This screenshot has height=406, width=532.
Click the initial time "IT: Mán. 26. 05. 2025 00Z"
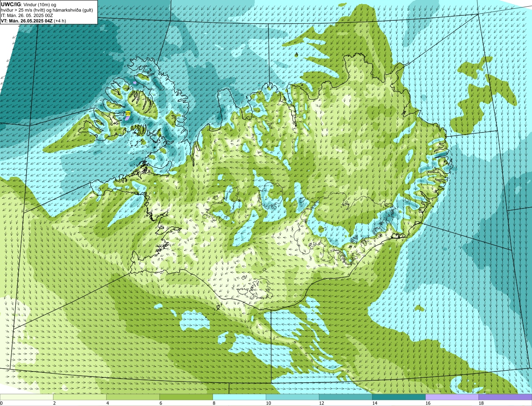(27, 15)
